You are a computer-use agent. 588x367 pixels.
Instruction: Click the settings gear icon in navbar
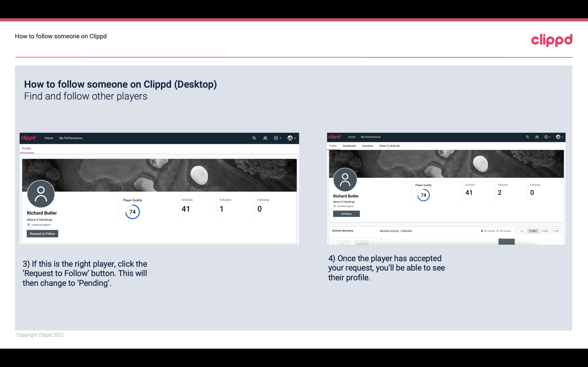point(276,138)
